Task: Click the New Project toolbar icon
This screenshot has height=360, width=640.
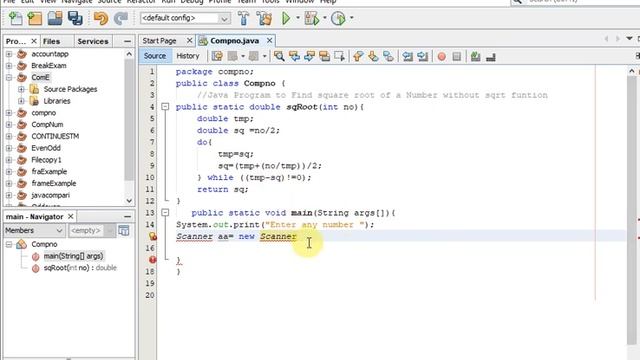Action: [35, 18]
